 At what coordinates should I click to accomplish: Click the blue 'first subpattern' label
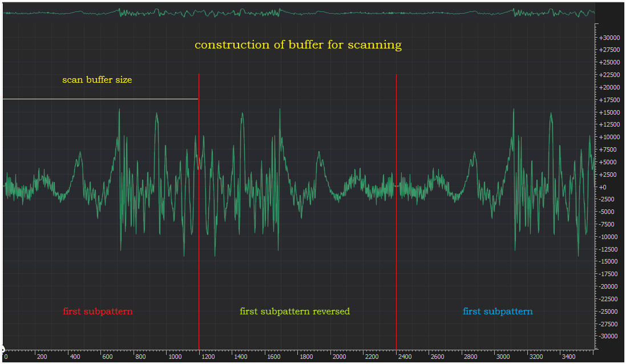[x=498, y=312]
